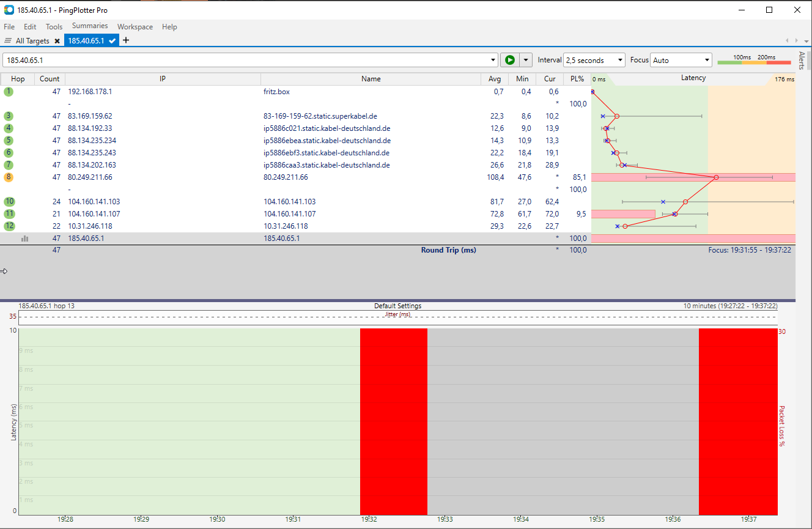This screenshot has height=529, width=812.
Task: Click the hop 10 green circle icon
Action: [x=9, y=202]
